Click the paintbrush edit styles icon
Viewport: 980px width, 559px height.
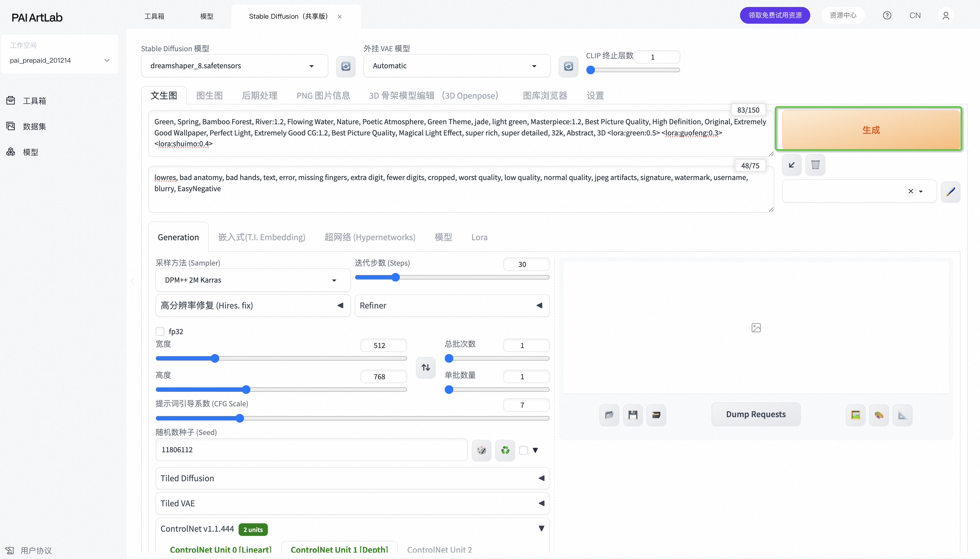[950, 191]
